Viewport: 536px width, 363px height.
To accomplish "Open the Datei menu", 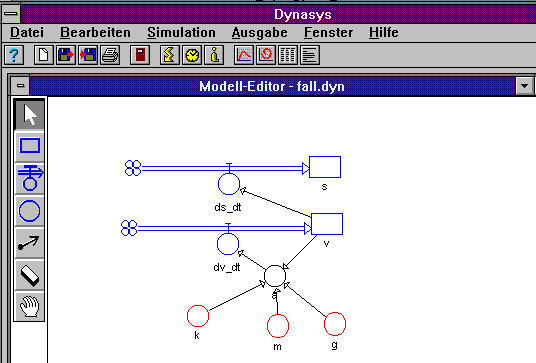I will click(x=27, y=33).
